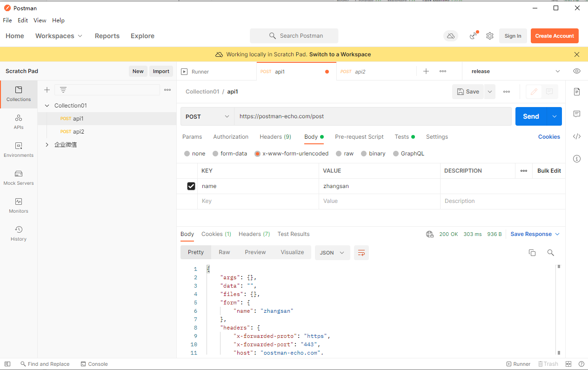The image size is (588, 370).
Task: Open the comments icon in right sidebar
Action: (x=577, y=114)
